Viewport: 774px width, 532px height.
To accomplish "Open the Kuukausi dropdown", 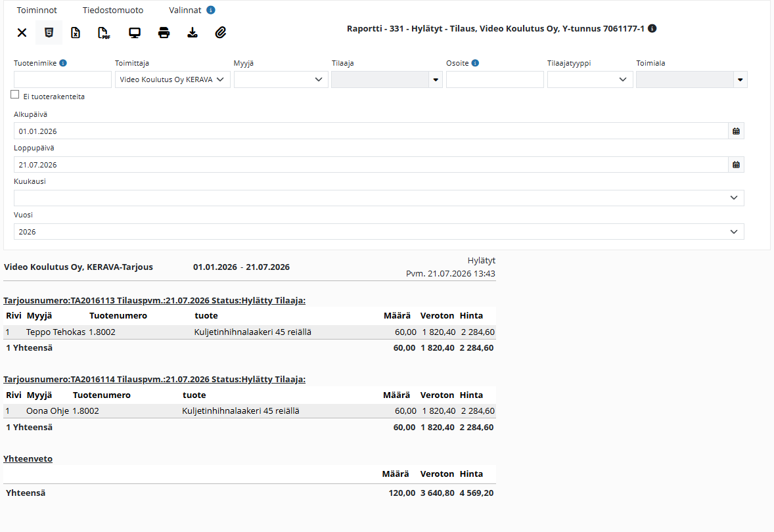I will [378, 198].
